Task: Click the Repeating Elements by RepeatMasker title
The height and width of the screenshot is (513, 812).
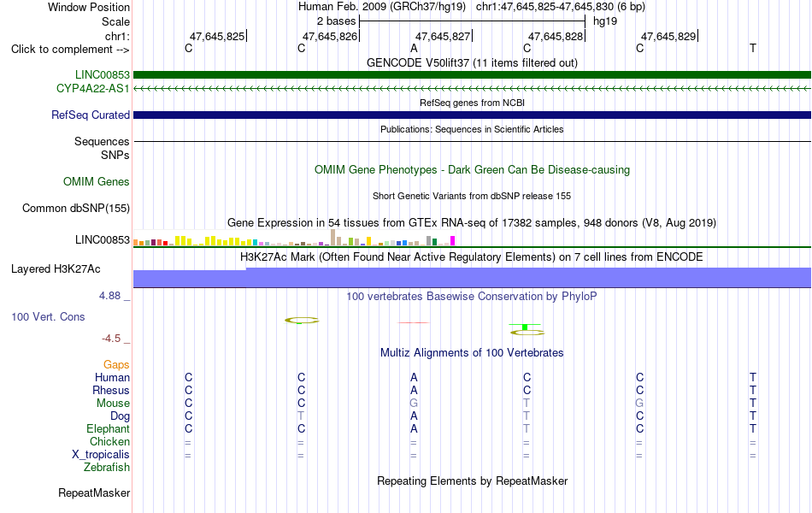Action: (472, 481)
